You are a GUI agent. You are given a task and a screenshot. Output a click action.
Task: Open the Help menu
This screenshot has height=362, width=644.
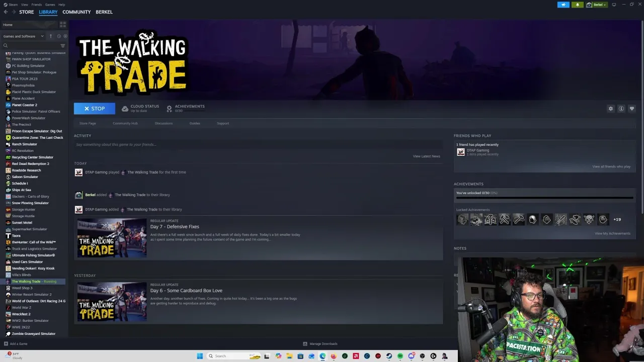(61, 5)
